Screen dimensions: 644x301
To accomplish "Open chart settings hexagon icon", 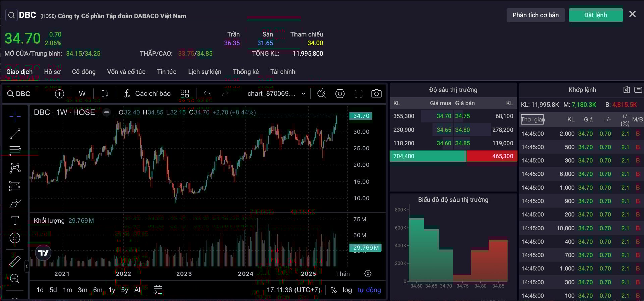I will tap(340, 94).
